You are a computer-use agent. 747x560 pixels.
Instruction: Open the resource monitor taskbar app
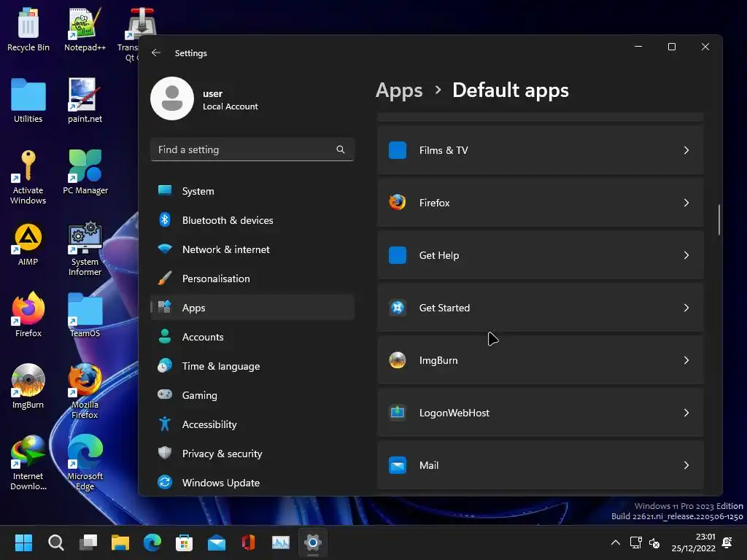(x=281, y=542)
